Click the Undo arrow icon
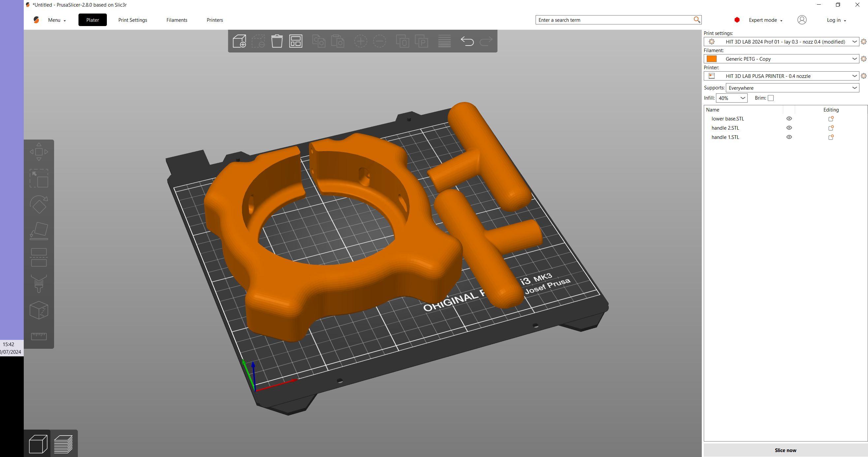Viewport: 868px width, 457px height. (467, 41)
